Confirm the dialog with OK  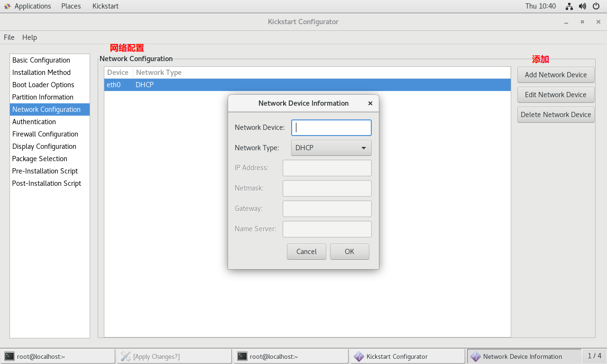[x=349, y=252]
